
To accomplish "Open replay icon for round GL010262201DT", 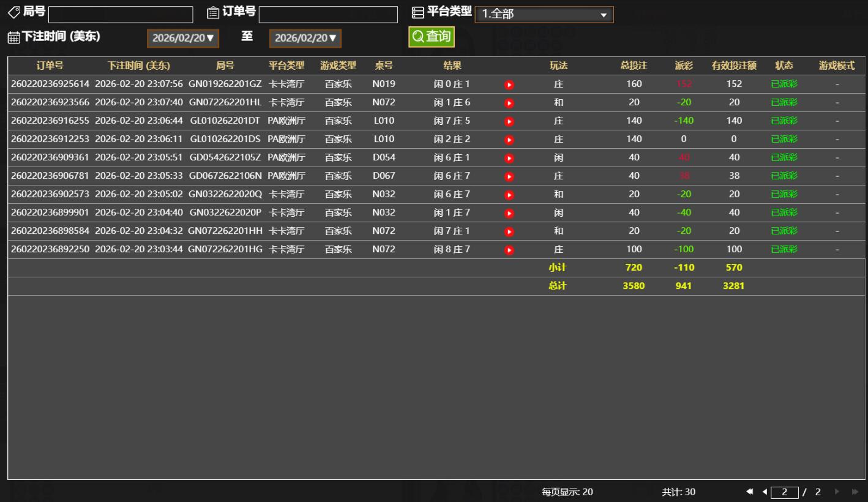I will click(509, 121).
